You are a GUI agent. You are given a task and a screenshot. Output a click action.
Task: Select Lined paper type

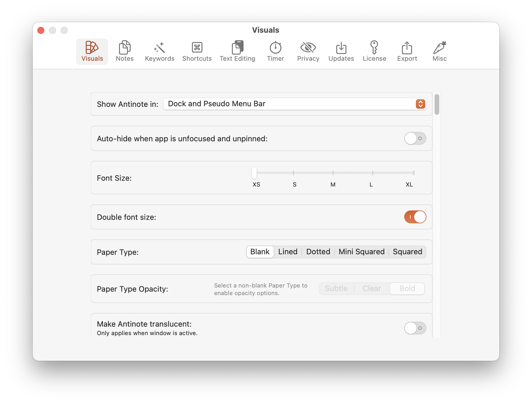coord(288,252)
